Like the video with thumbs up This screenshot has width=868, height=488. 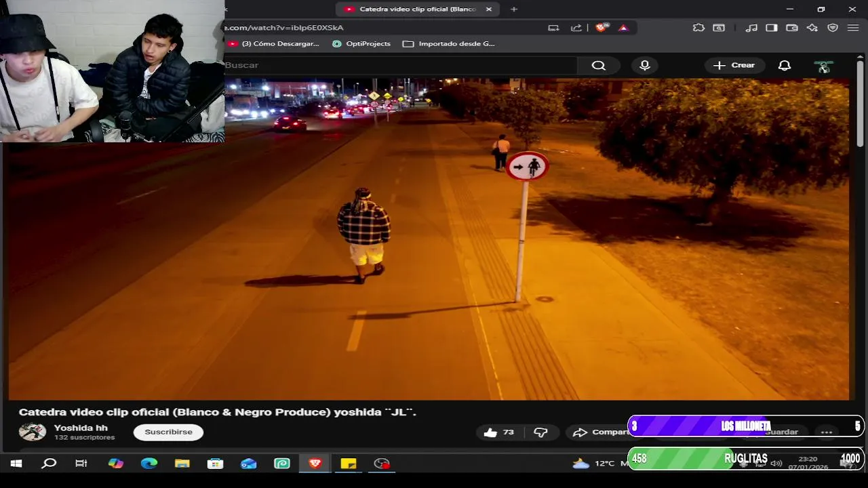pyautogui.click(x=499, y=432)
